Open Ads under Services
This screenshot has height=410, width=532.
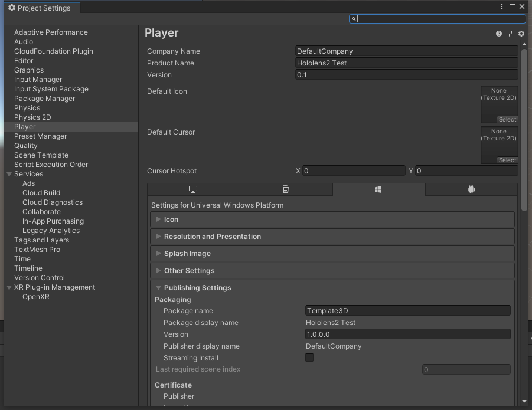click(28, 183)
